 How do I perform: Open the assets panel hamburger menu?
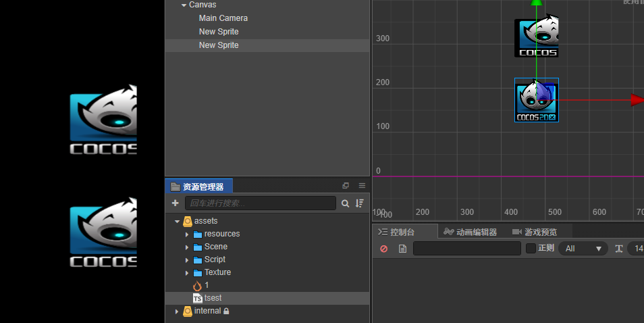362,186
